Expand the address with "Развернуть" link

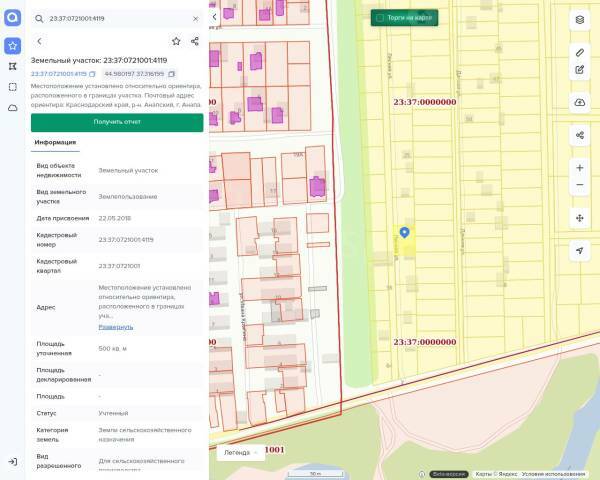115,327
